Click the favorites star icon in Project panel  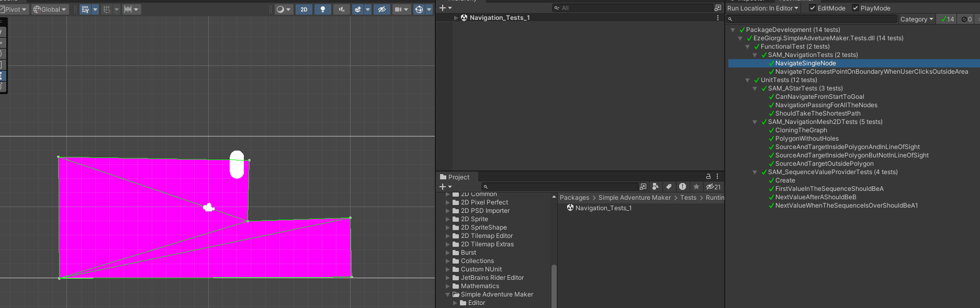click(696, 187)
